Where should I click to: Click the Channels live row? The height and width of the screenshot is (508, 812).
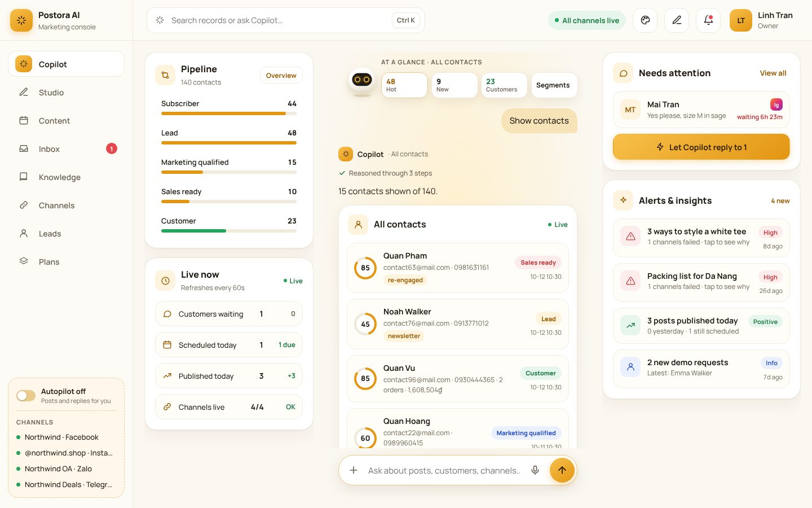pos(229,407)
